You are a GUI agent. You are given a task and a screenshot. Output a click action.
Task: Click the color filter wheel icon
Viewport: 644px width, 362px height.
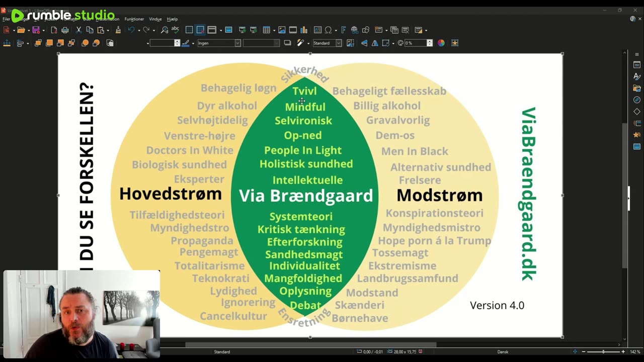coord(441,43)
